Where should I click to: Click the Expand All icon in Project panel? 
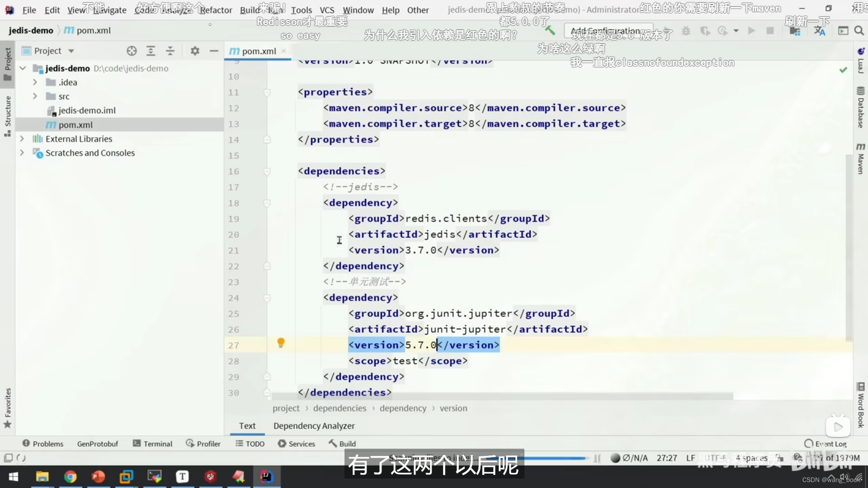click(151, 51)
